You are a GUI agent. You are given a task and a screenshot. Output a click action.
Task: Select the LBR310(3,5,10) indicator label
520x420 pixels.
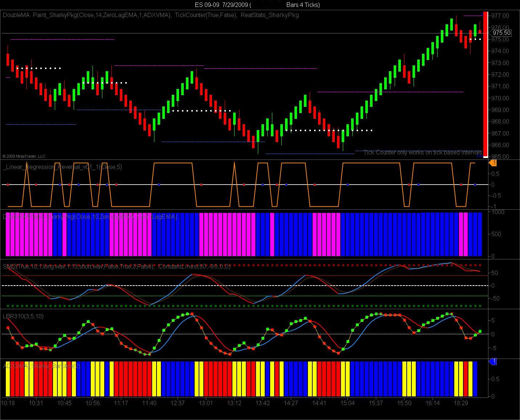click(x=23, y=316)
